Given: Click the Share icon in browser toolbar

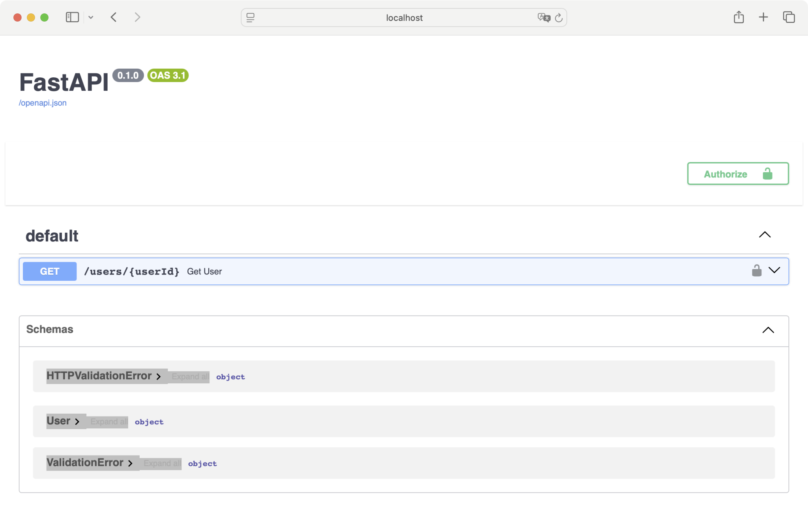Looking at the screenshot, I should [739, 17].
